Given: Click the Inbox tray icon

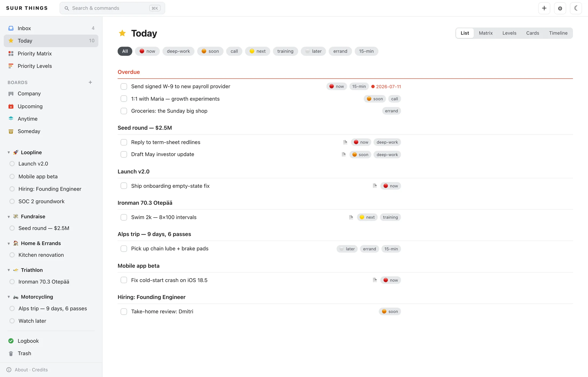Looking at the screenshot, I should pos(11,28).
